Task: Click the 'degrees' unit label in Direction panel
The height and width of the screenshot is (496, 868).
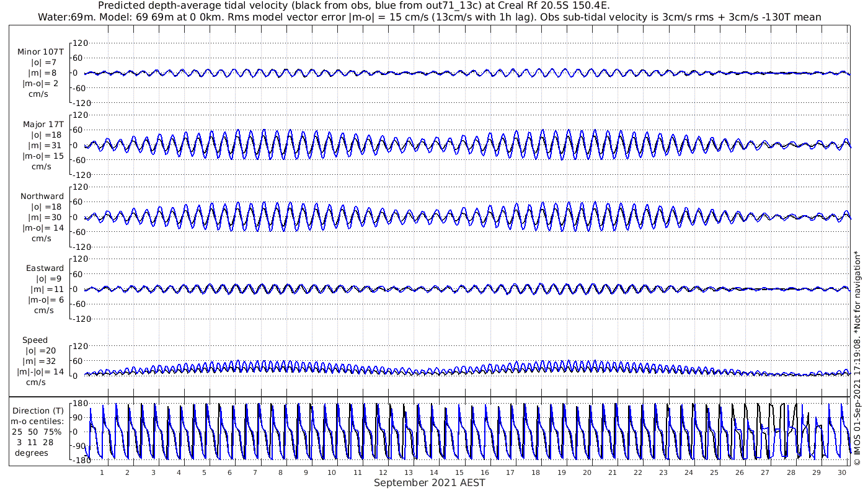Action: click(32, 453)
